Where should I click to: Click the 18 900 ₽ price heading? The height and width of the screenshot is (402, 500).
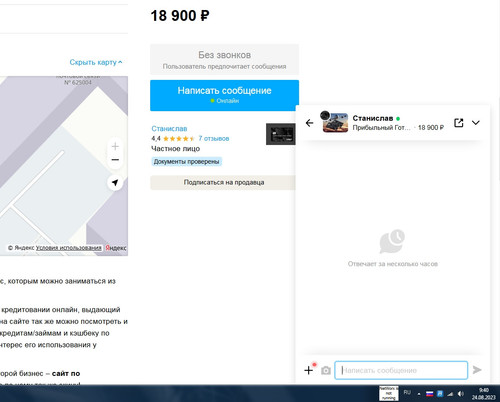[180, 16]
